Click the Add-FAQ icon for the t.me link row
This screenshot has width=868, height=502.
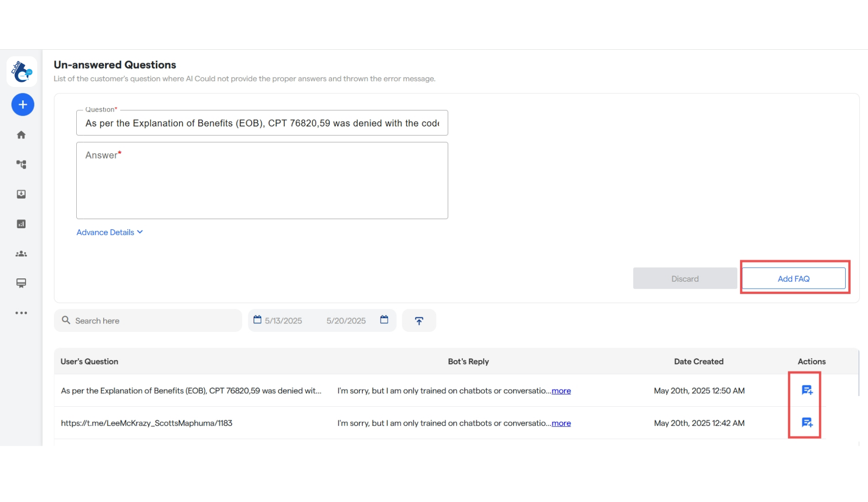[807, 423]
